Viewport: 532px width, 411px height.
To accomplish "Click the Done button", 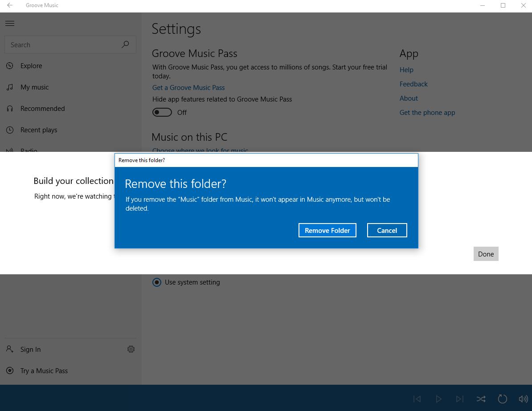I will click(486, 254).
